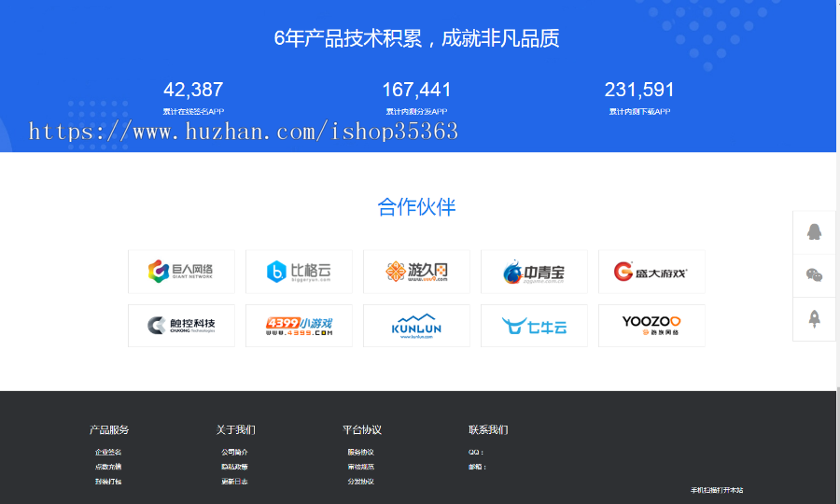Click the 231,591 statistic number

(639, 90)
